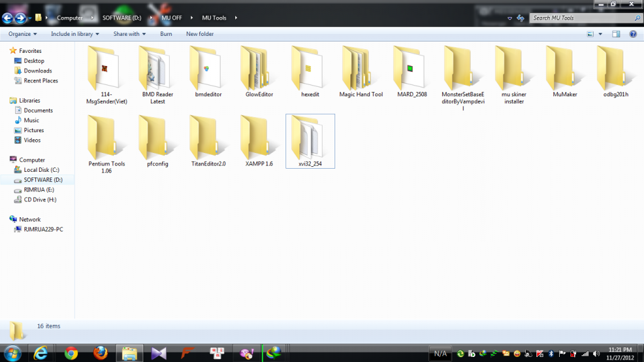The image size is (644, 362).
Task: Click the New folder button
Action: [200, 34]
